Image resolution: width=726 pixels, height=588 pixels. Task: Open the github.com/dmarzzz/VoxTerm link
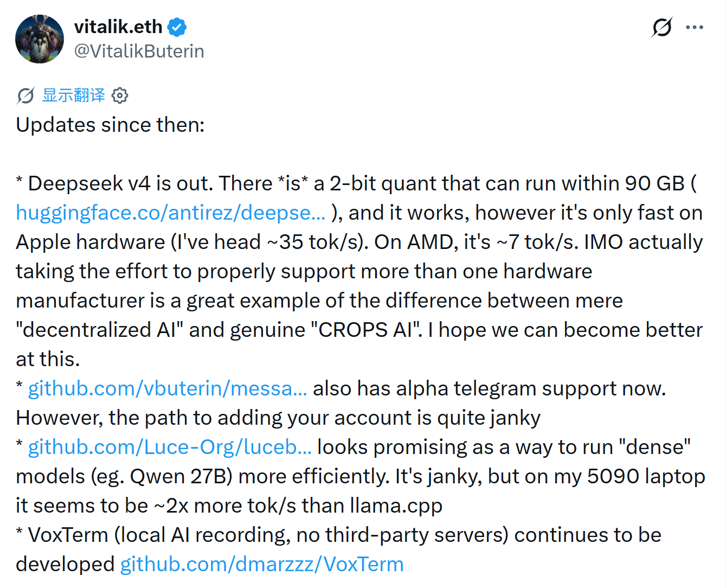[262, 564]
